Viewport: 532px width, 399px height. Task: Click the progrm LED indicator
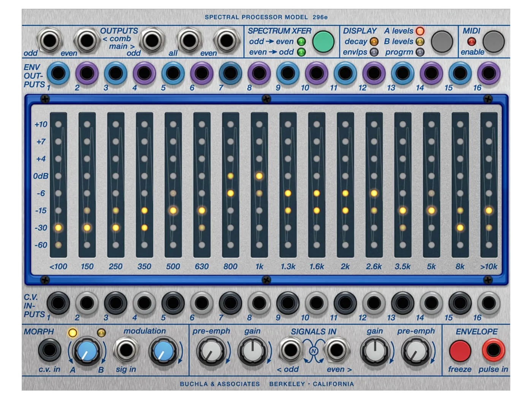pos(420,52)
